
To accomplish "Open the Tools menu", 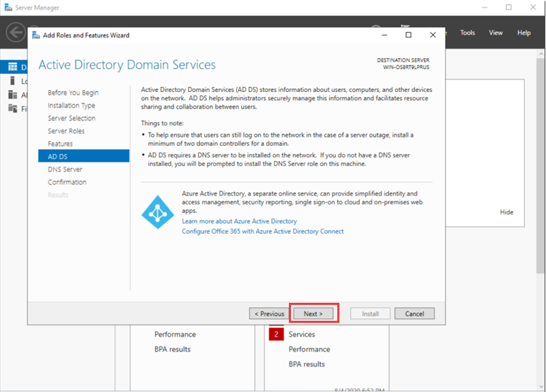I will pos(467,32).
